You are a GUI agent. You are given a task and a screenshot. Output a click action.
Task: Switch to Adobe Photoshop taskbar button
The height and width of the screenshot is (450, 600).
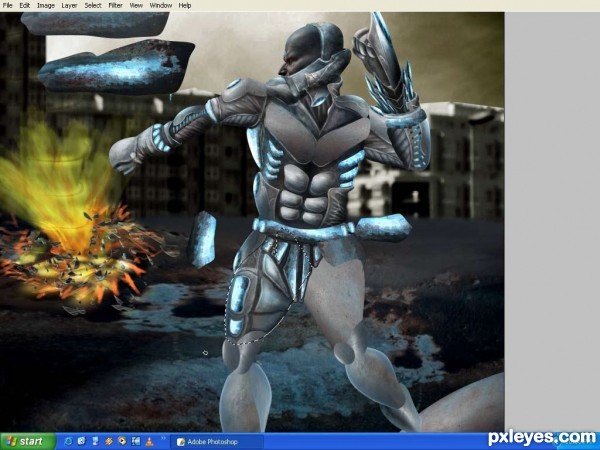(x=217, y=442)
